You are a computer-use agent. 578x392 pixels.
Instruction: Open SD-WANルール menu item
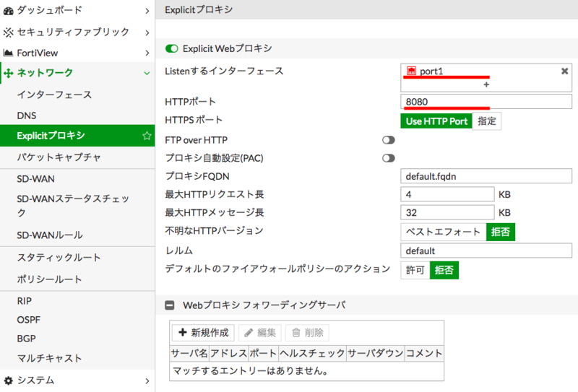click(x=77, y=235)
